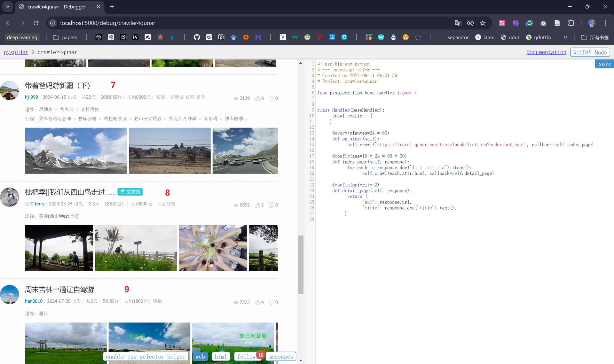
Task: Expand hidden bookmarks with double chevron
Action: (565, 37)
